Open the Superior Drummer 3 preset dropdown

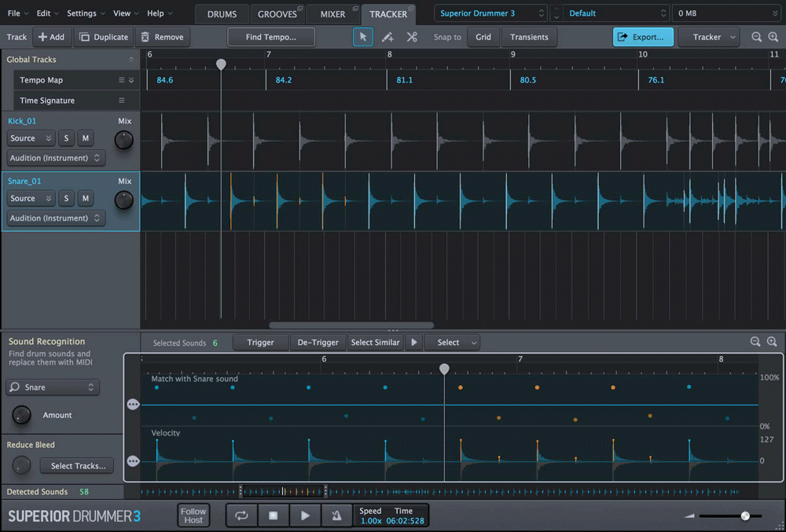[x=490, y=13]
